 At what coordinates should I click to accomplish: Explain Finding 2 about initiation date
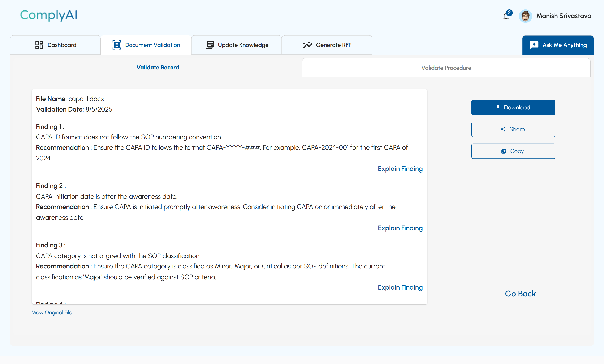(400, 228)
